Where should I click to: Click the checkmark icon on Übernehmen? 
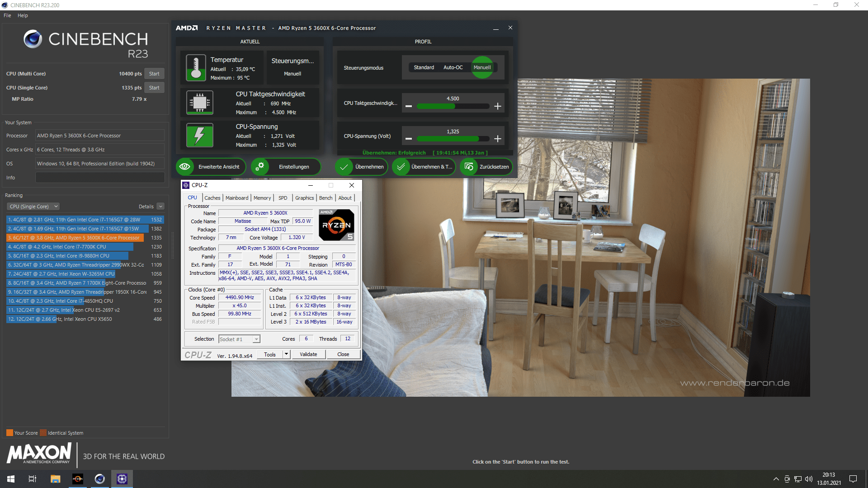[x=344, y=167]
